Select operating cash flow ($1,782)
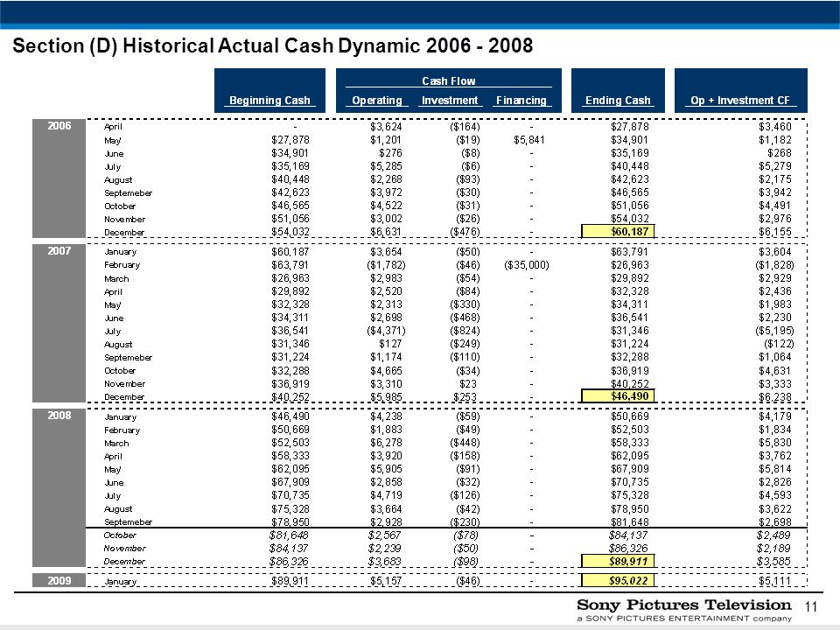The height and width of the screenshot is (630, 840). pos(386,264)
